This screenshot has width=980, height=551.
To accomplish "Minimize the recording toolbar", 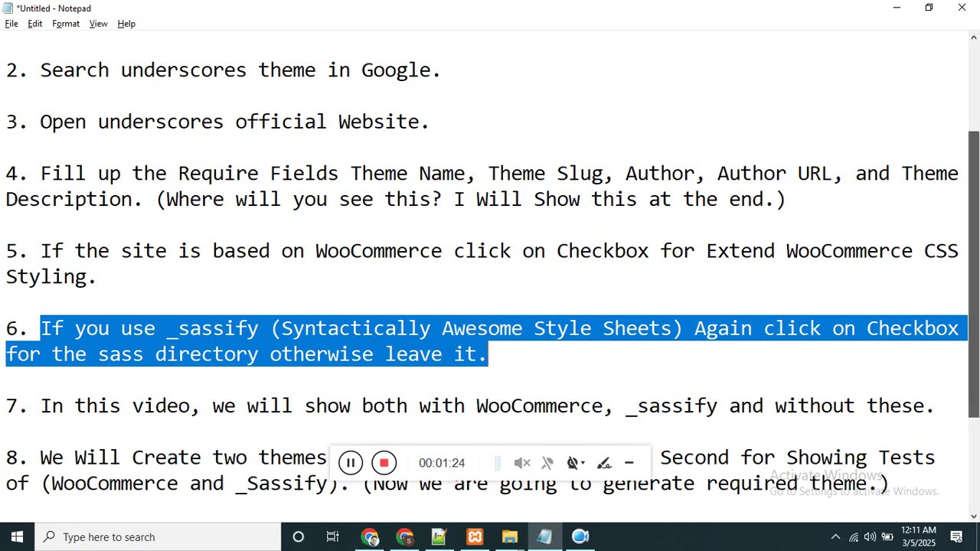I will [629, 463].
